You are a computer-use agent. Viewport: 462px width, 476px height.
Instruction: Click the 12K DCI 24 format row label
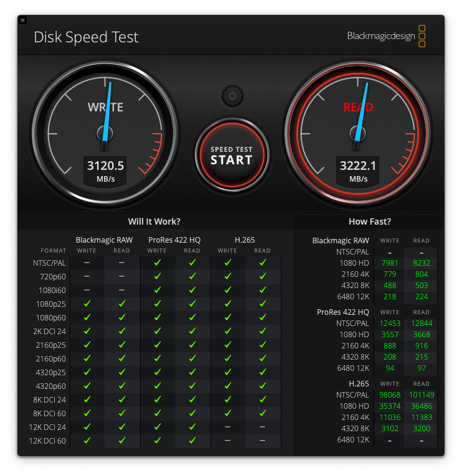[47, 427]
